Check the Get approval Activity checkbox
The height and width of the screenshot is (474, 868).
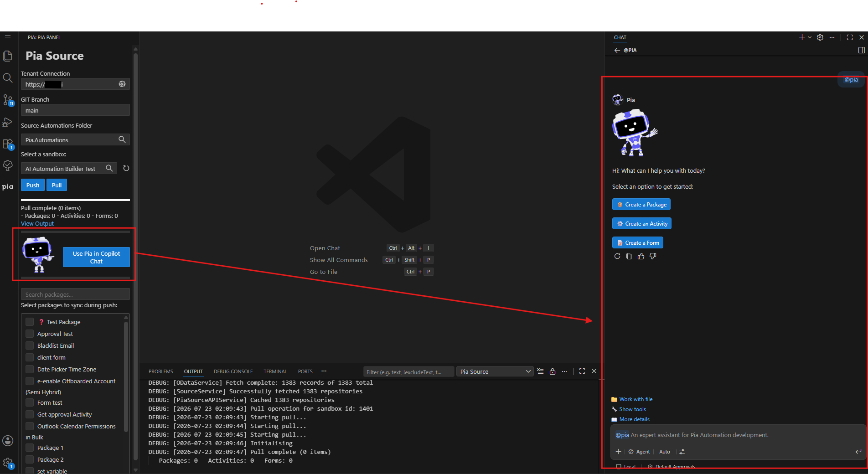click(x=30, y=414)
